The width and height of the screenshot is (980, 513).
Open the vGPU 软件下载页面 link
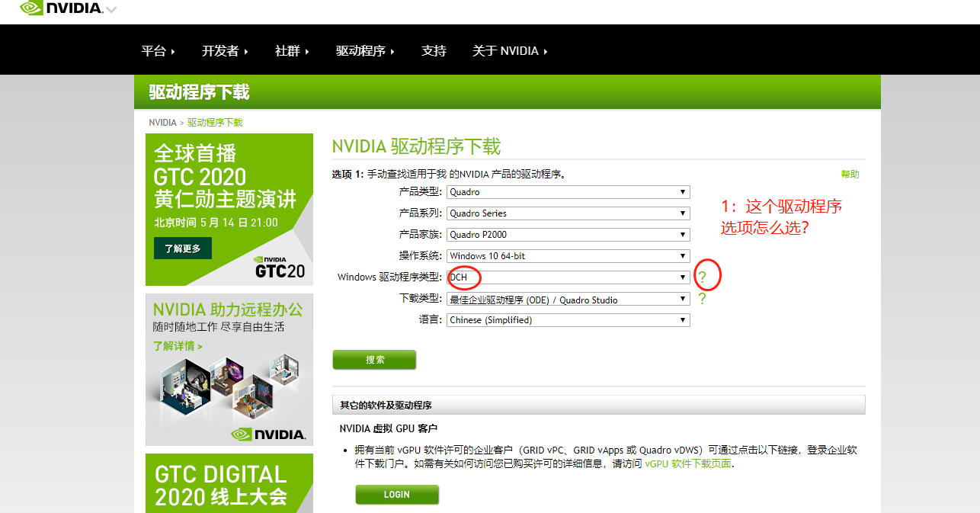(x=688, y=463)
